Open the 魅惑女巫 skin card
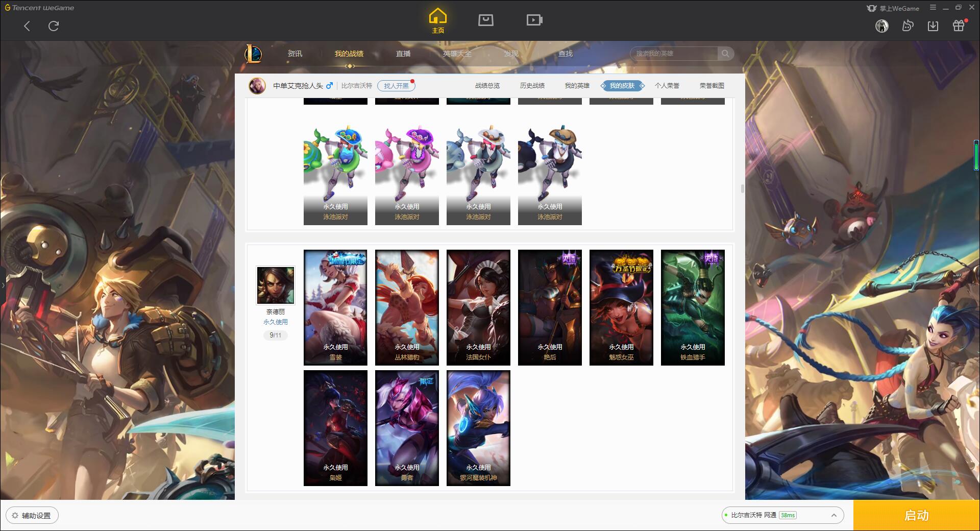 pyautogui.click(x=621, y=307)
